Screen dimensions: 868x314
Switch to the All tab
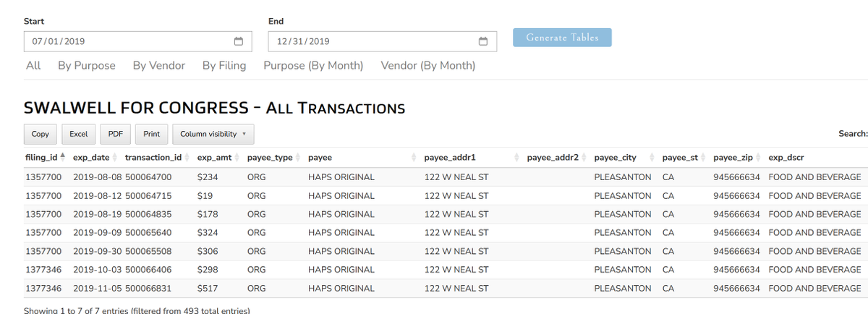[33, 65]
